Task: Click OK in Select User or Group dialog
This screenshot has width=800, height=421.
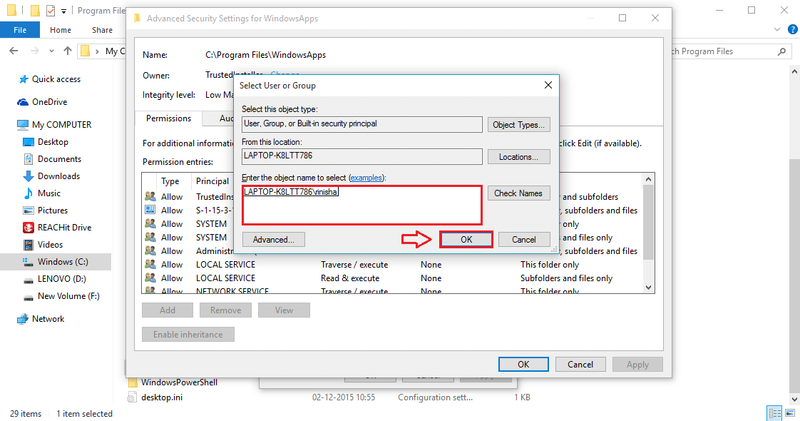Action: (x=466, y=239)
